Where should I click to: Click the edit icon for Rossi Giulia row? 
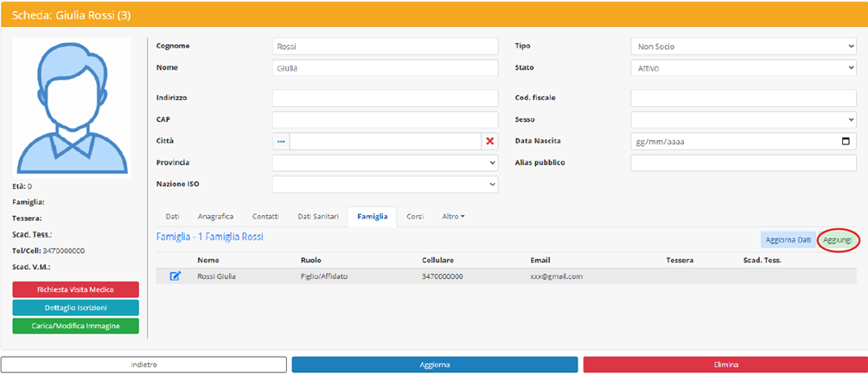click(x=176, y=276)
